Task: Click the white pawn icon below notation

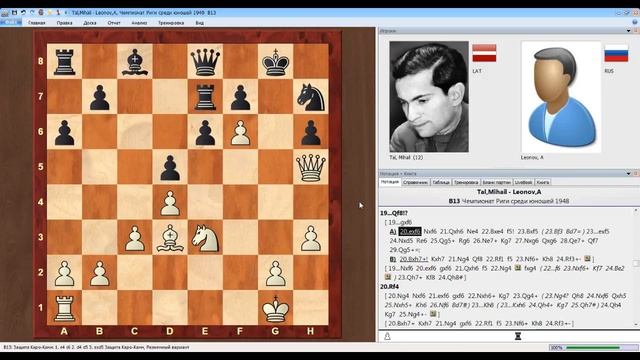Action: coord(387,336)
